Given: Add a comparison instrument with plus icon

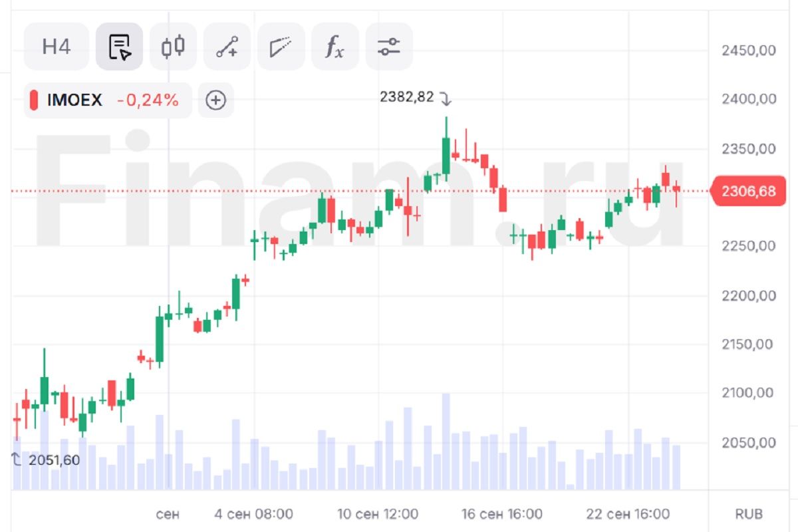Looking at the screenshot, I should coord(216,100).
